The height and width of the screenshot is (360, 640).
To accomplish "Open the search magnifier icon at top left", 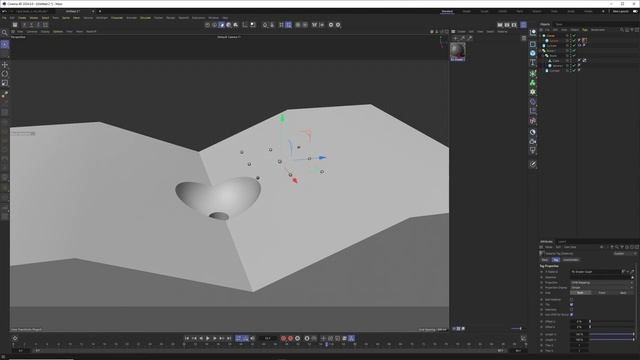I will pyautogui.click(x=4, y=33).
